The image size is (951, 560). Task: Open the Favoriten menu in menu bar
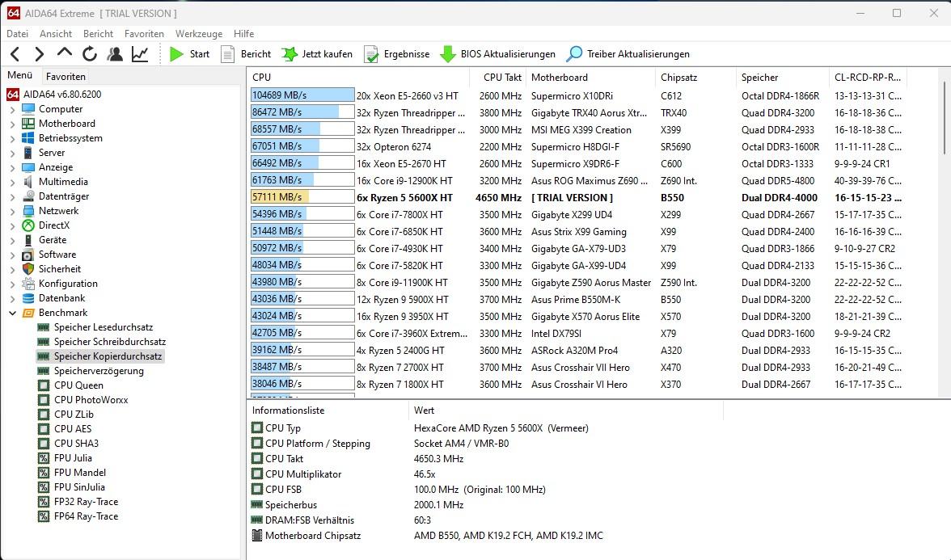[x=144, y=34]
